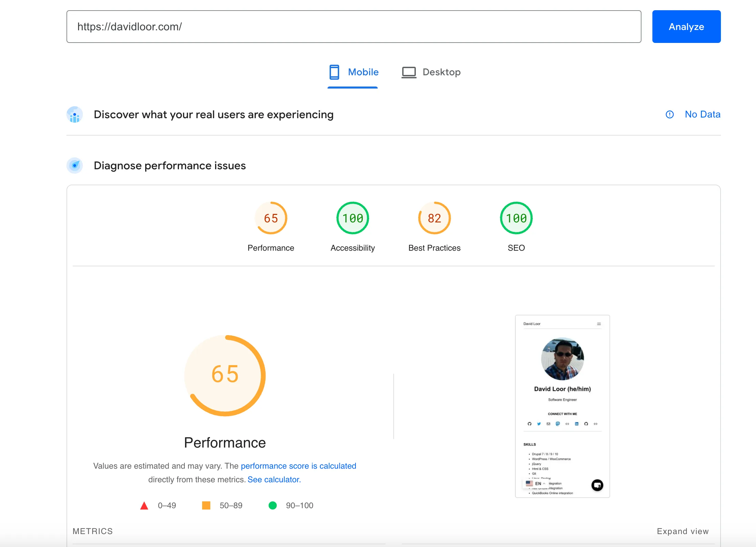Click the SEO category label
756x547 pixels.
pos(516,248)
